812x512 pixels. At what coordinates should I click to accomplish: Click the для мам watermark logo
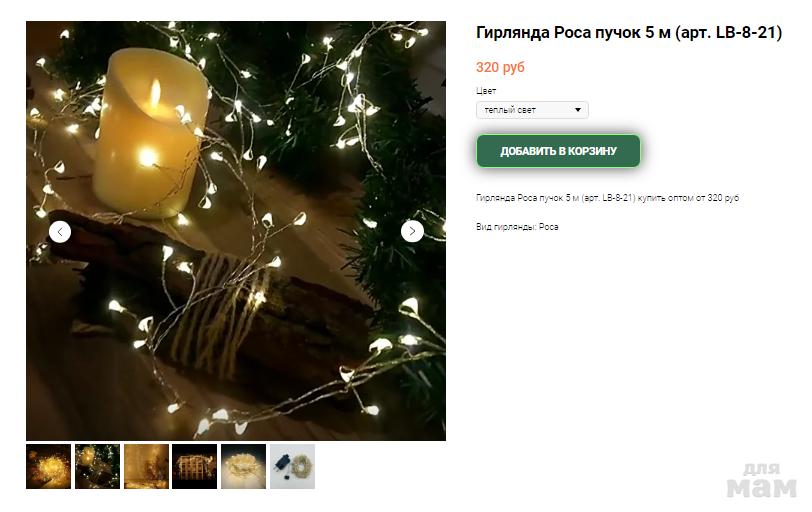(761, 480)
